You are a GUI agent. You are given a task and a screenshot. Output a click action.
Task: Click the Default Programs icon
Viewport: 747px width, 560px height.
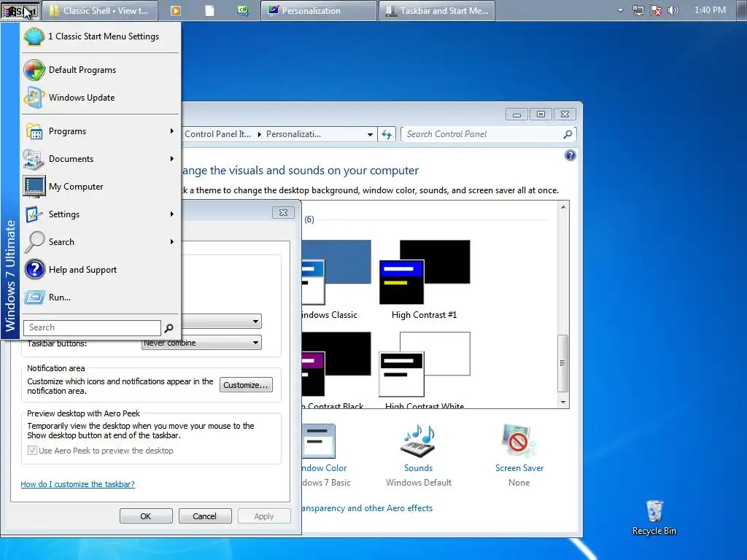tap(34, 70)
